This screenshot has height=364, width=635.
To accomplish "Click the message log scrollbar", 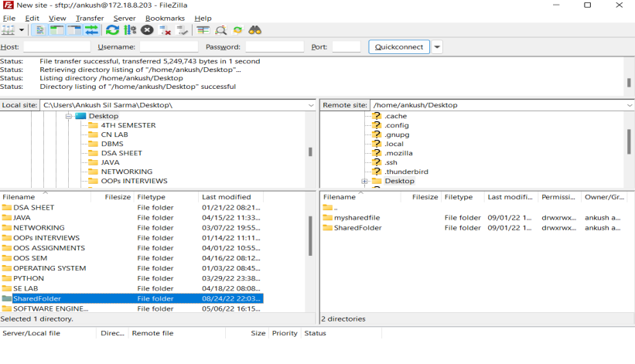I will tap(629, 82).
